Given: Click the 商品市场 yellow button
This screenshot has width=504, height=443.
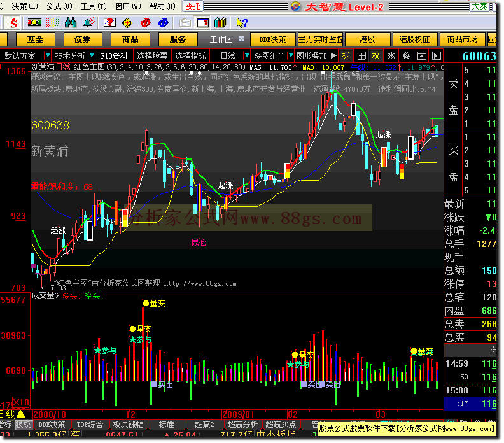Looking at the screenshot, I should tap(462, 39).
